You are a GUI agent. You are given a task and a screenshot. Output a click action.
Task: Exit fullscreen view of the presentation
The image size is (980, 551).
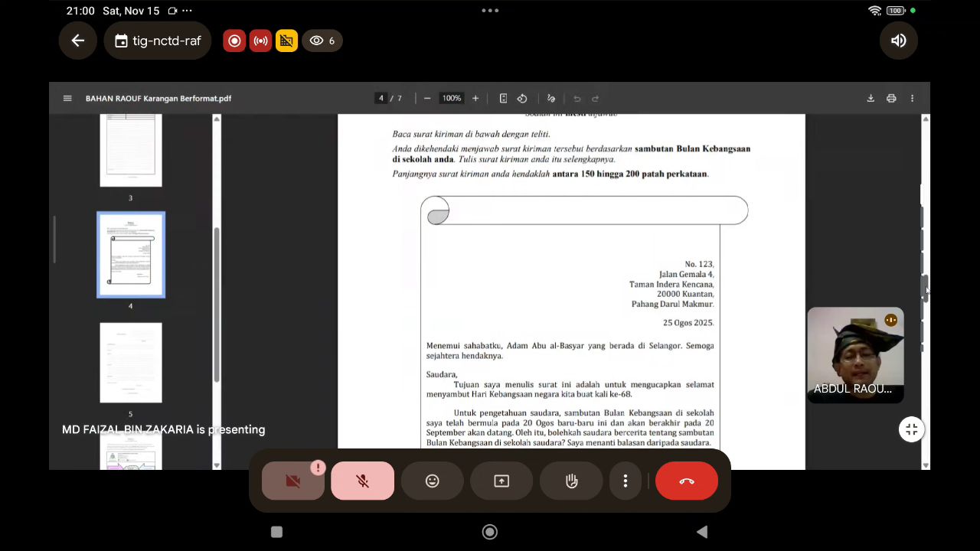click(911, 429)
